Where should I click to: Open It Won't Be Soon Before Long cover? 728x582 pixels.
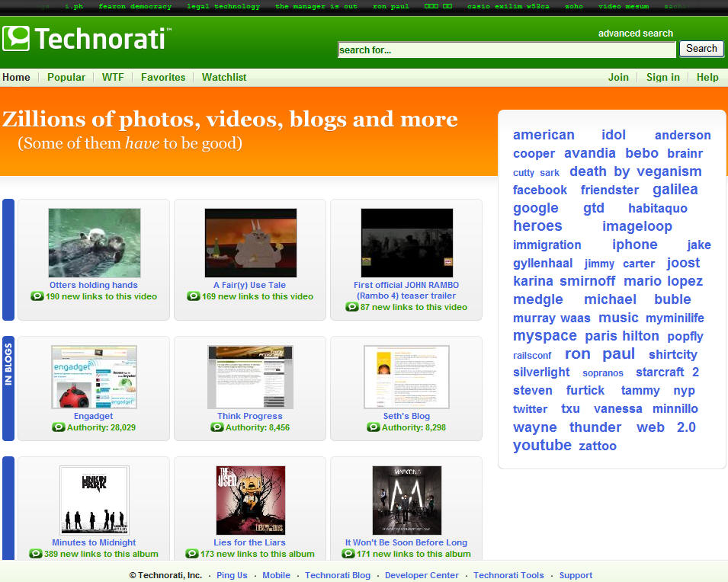pyautogui.click(x=407, y=500)
